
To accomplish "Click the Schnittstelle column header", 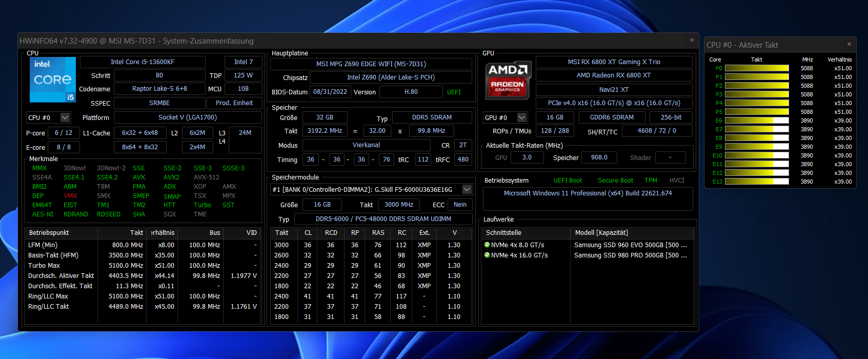I will coord(526,233).
